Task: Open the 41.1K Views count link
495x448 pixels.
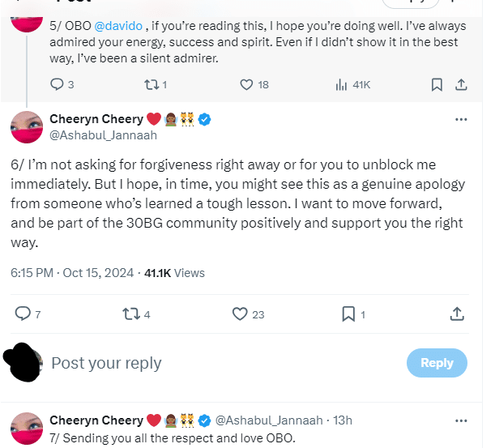Action: [173, 273]
